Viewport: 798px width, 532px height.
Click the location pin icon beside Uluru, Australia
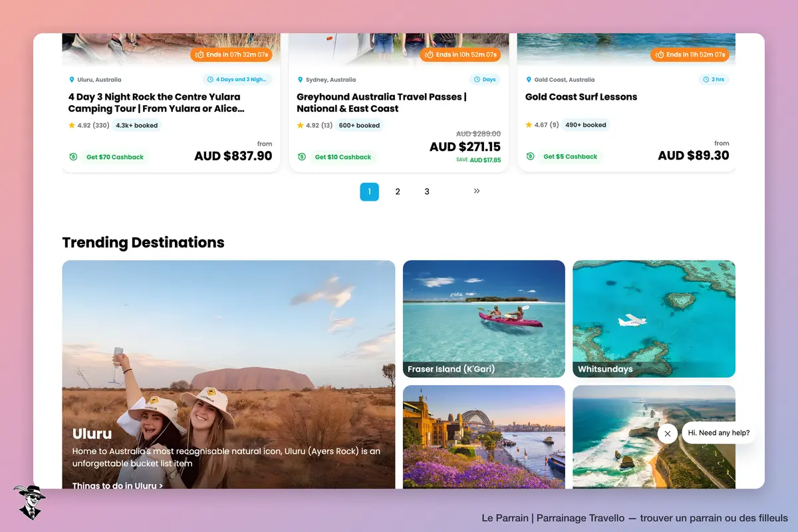tap(72, 80)
